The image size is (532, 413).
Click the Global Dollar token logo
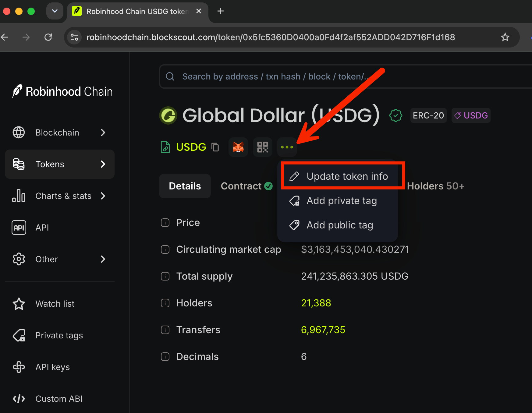[x=168, y=115]
